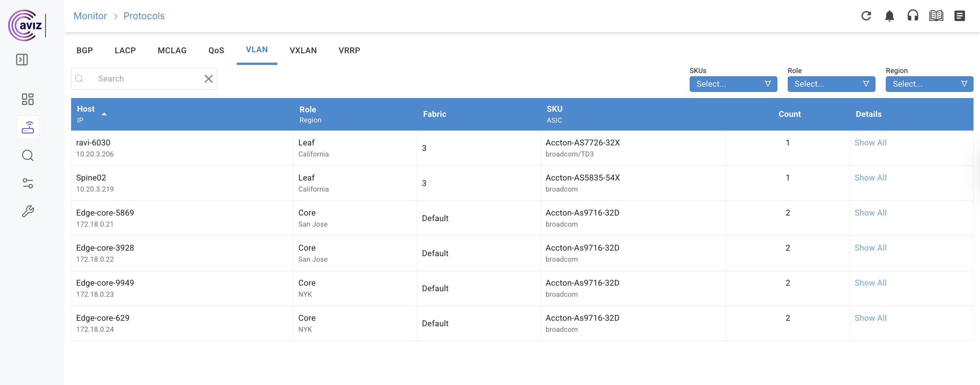Click the sliders configuration icon in sidebar
980x385 pixels.
28,183
